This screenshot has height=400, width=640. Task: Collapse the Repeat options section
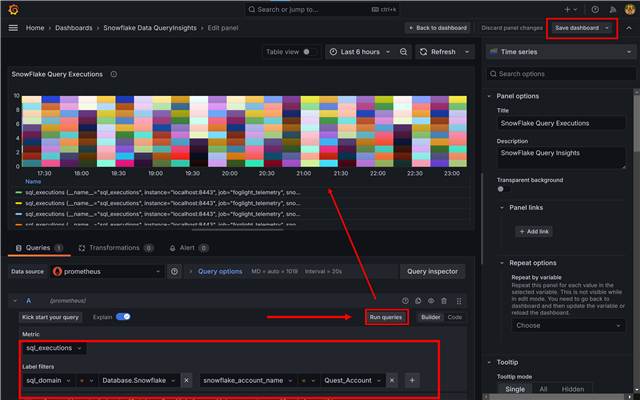pyautogui.click(x=502, y=263)
